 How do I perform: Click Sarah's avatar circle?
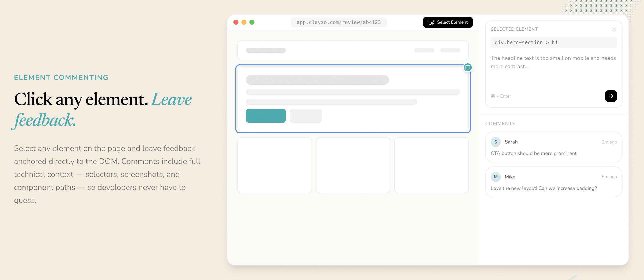495,142
